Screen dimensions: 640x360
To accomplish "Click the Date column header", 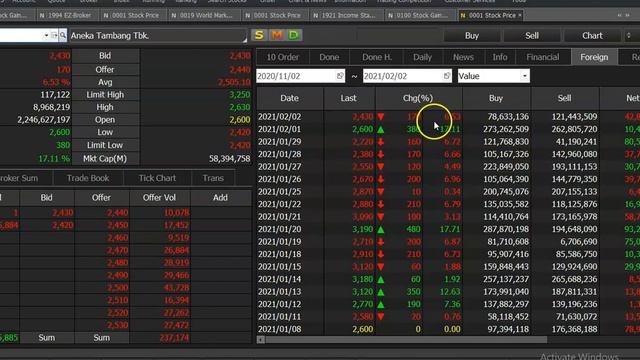I will tap(289, 98).
